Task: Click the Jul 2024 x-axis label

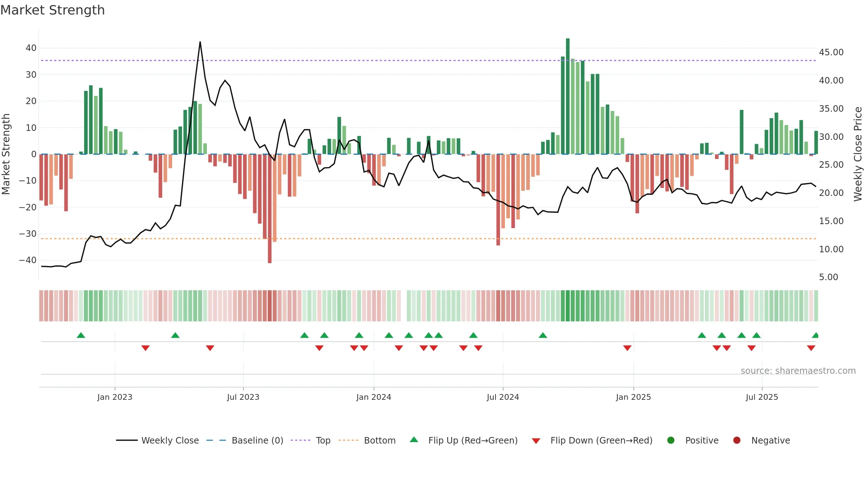Action: [503, 397]
